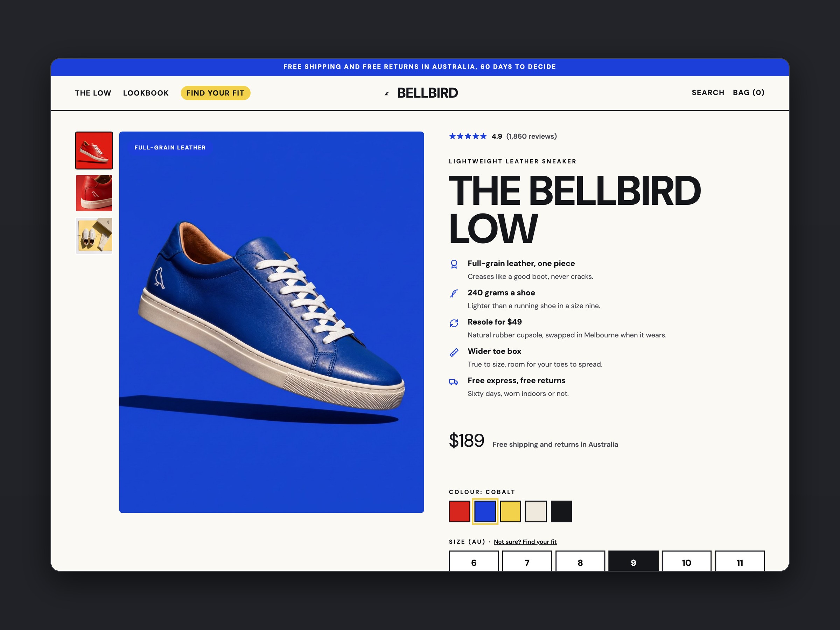Select the red heel close-up thumbnail
This screenshot has width=840, height=630.
click(94, 193)
